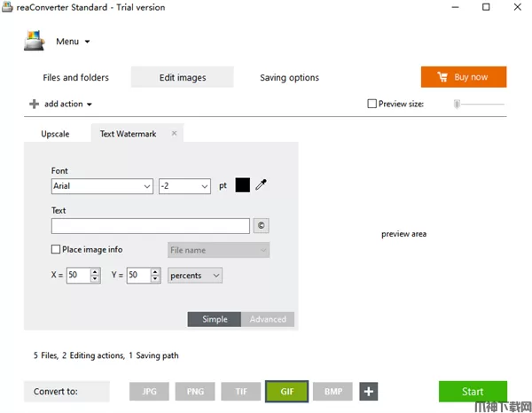Switch to Advanced mode

[268, 319]
